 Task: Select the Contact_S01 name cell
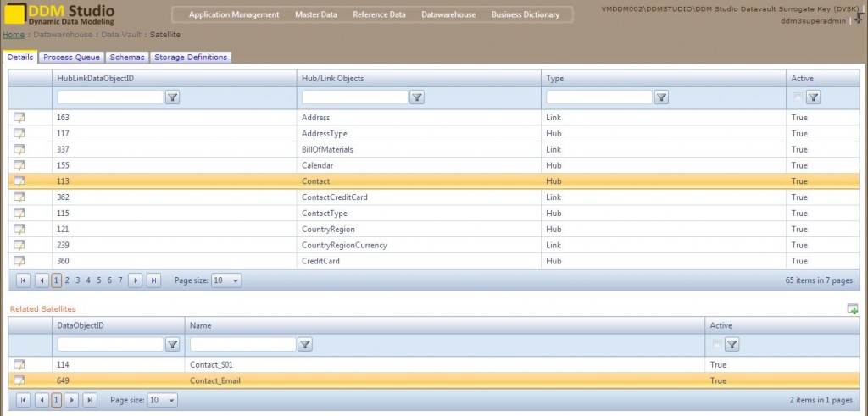point(445,364)
